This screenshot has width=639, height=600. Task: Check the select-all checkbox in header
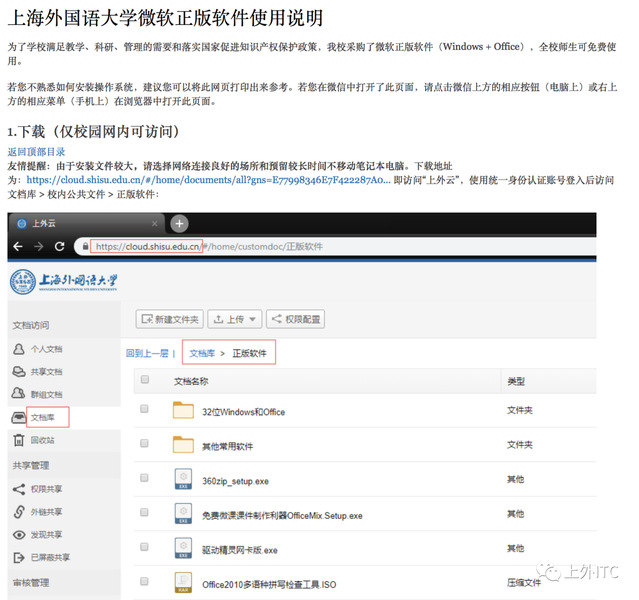pyautogui.click(x=145, y=380)
